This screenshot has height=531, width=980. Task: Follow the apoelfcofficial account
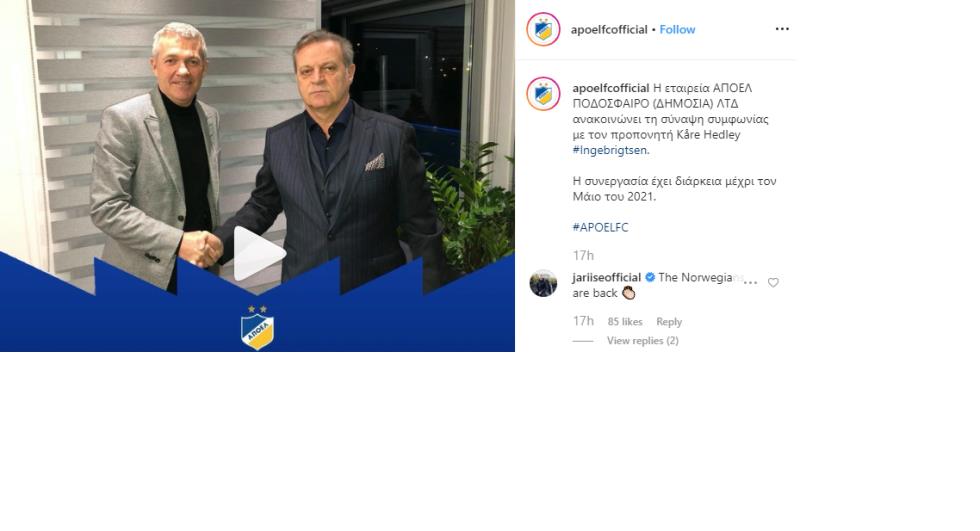pyautogui.click(x=677, y=29)
